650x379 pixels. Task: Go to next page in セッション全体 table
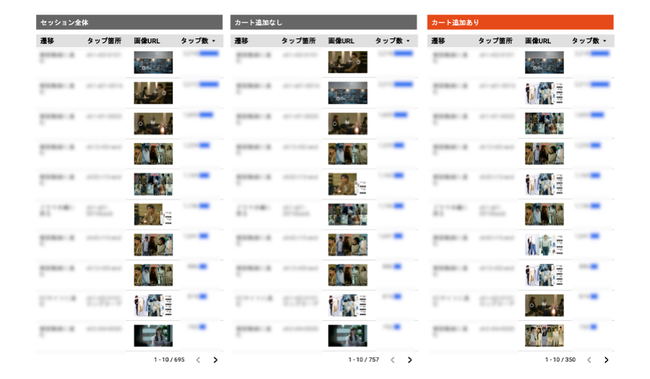pos(215,360)
